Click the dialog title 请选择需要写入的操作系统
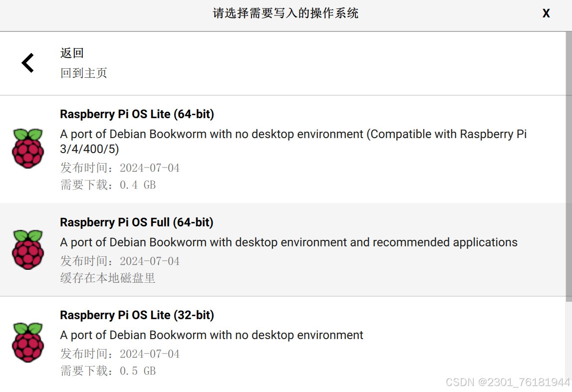 point(286,13)
